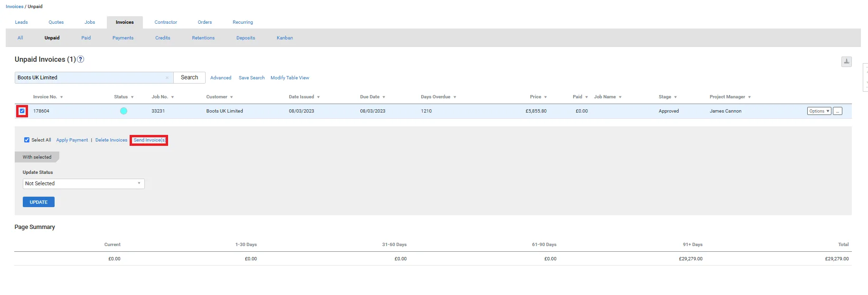Go to the Jobs tab
This screenshot has height=295, width=868.
90,22
